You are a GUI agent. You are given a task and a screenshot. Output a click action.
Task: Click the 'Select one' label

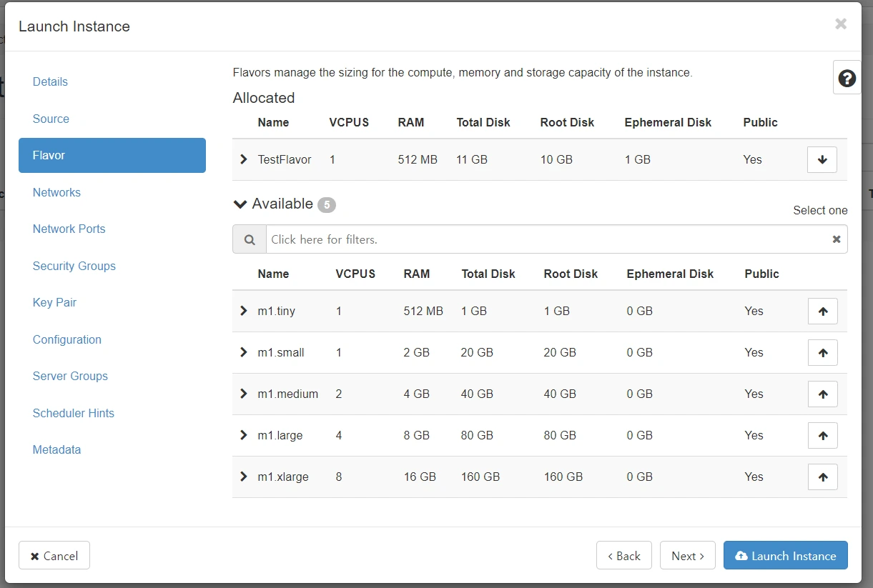click(x=820, y=210)
